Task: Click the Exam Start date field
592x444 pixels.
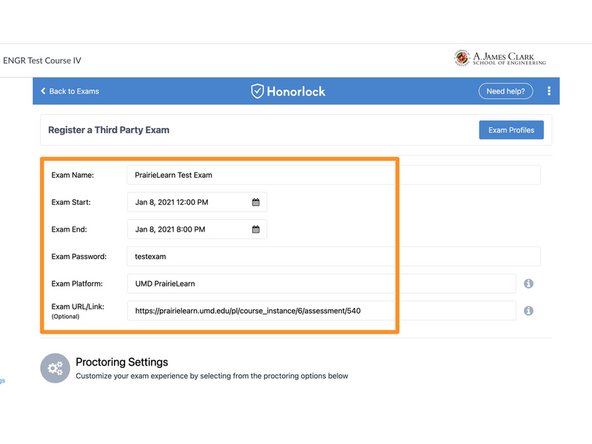Action: pyautogui.click(x=197, y=202)
